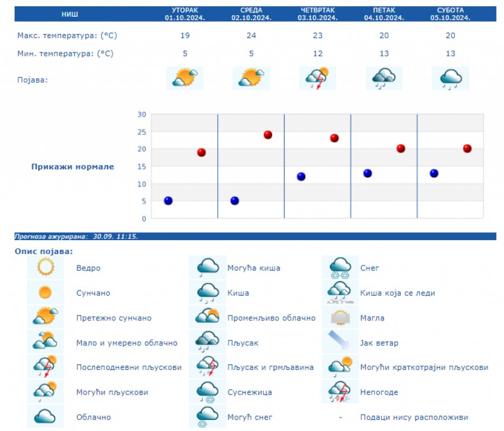Click Saturday's rain forecast icon
Screen dimensions: 504x431
[x=450, y=78]
